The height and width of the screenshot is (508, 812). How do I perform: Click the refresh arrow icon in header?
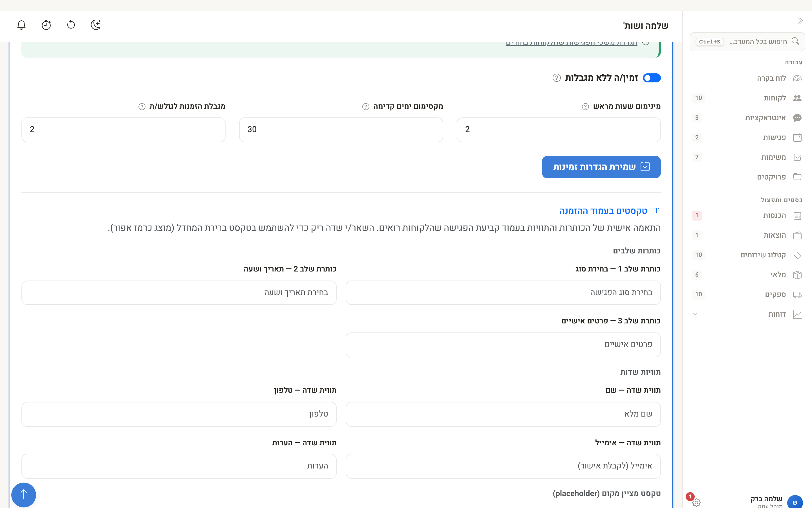tap(71, 25)
